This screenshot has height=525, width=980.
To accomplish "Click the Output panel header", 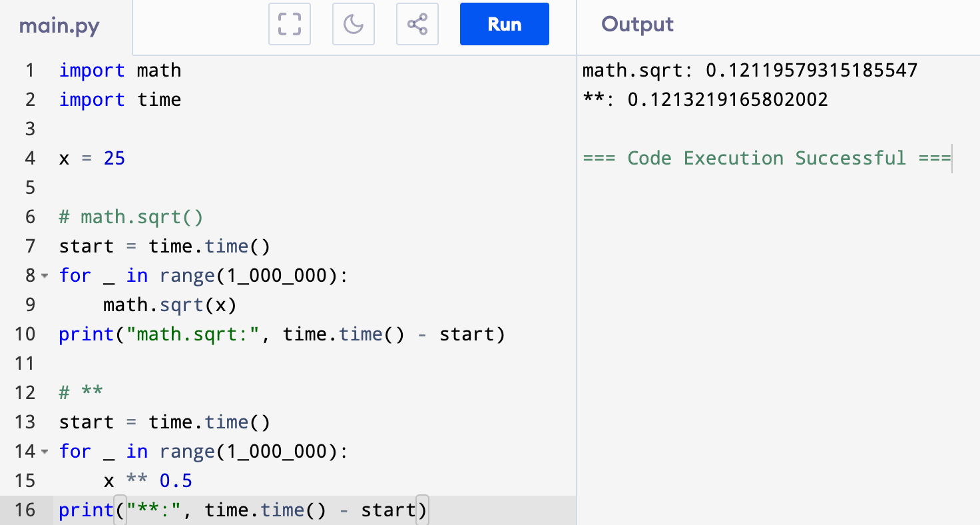I will pos(636,24).
